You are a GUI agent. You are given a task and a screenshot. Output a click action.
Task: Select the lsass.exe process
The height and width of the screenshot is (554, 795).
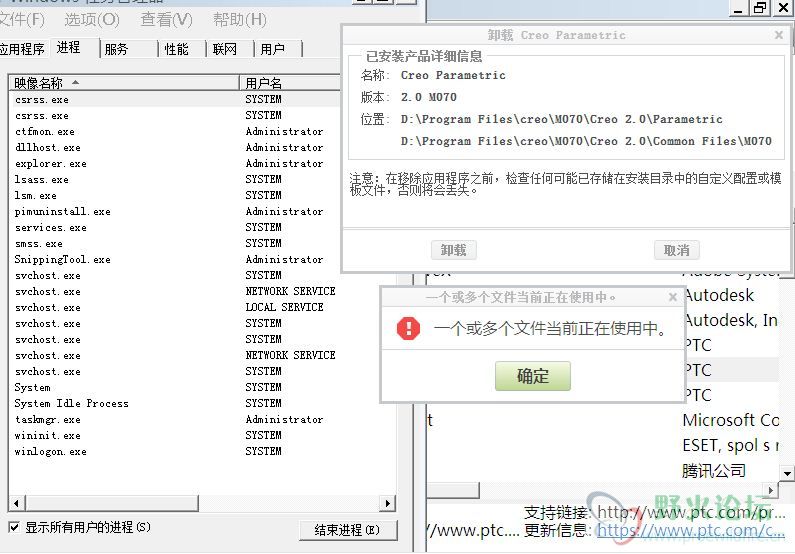pyautogui.click(x=175, y=179)
